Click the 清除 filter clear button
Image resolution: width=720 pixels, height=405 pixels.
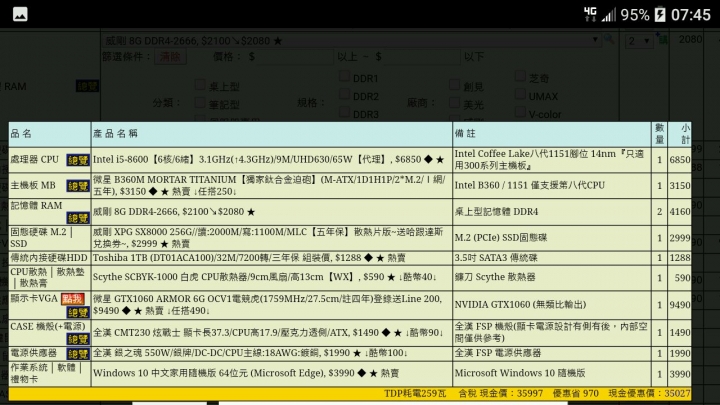point(170,57)
